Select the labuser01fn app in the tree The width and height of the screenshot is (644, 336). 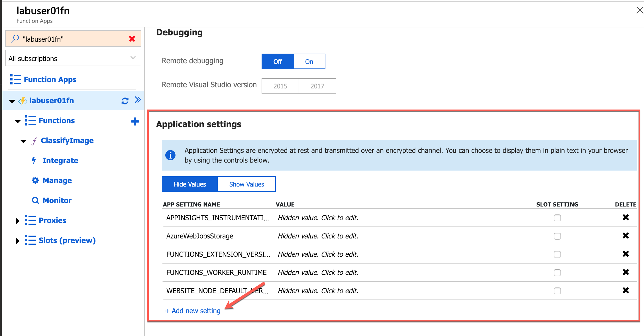tap(52, 100)
